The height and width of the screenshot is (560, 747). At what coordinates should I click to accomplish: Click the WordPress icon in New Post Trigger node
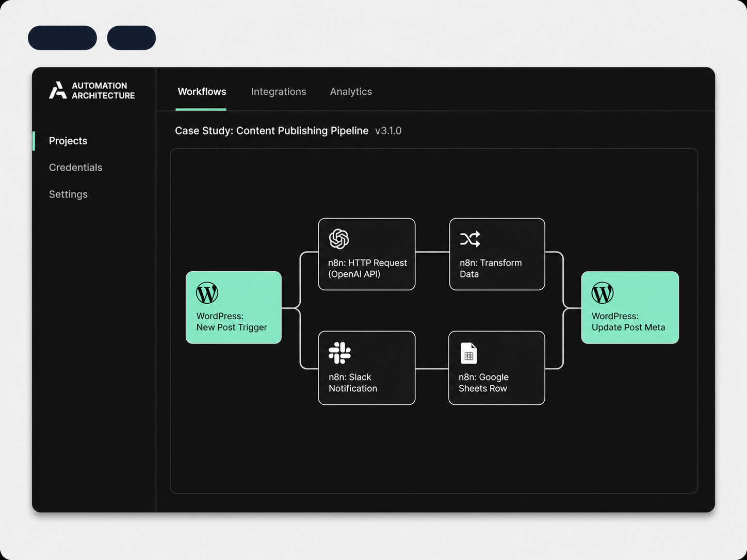coord(207,293)
